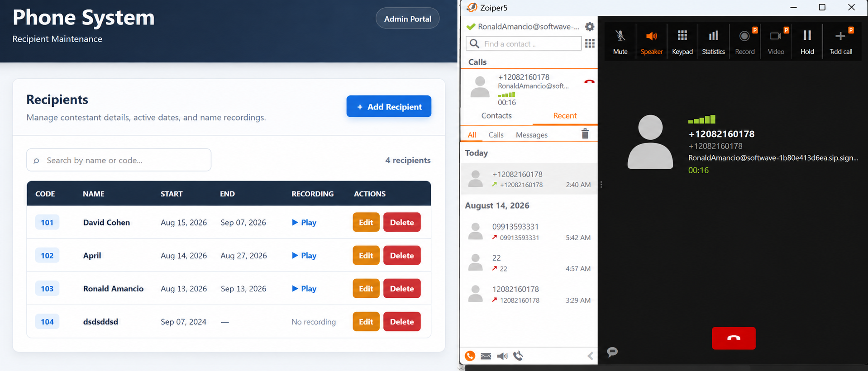
Task: Edit the Ronald Amancio recipient
Action: coord(366,288)
